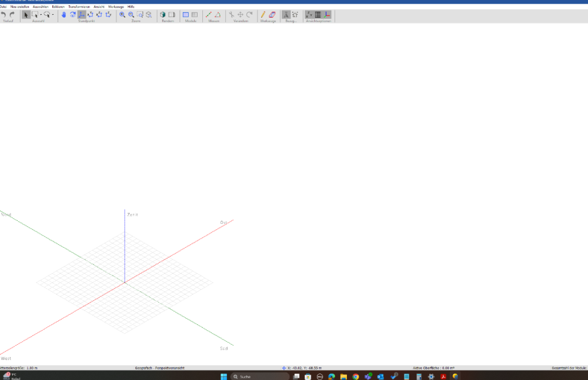Toggle the compass direction labels option
Screen dimensions: 588x380
309,14
